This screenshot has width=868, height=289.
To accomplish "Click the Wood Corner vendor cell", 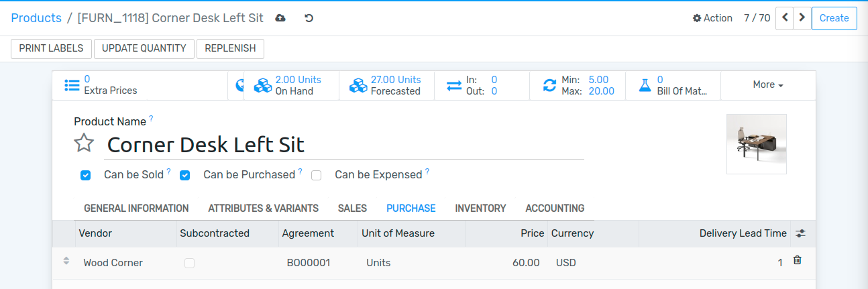I will point(124,263).
